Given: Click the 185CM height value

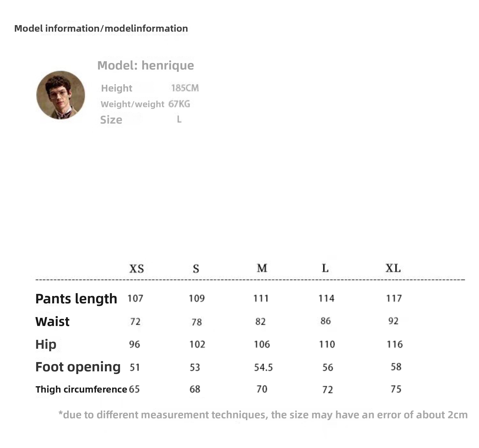Looking at the screenshot, I should point(185,88).
